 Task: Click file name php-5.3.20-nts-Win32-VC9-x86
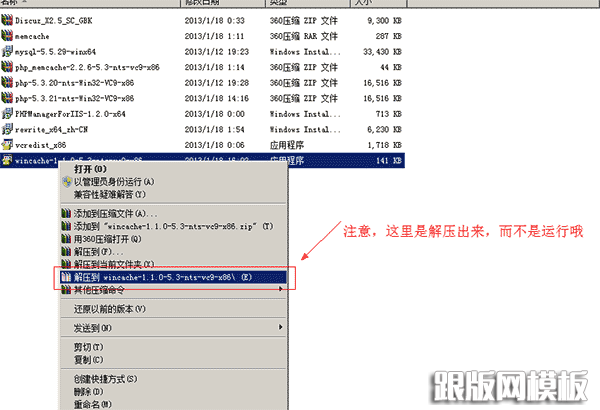(75, 83)
